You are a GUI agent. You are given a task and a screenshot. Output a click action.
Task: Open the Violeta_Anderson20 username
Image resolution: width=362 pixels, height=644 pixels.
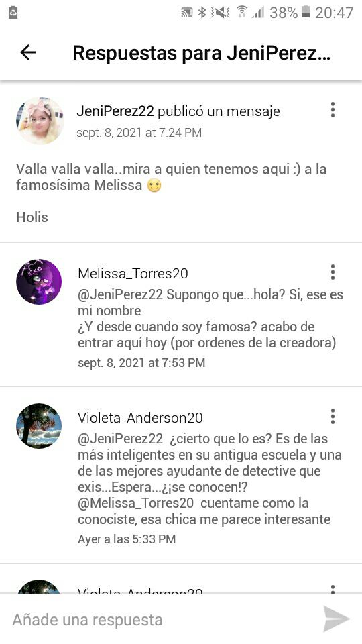(x=140, y=418)
